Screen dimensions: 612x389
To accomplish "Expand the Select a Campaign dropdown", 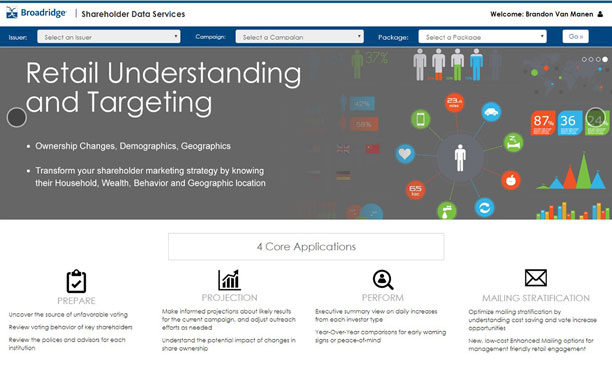I will click(x=299, y=37).
